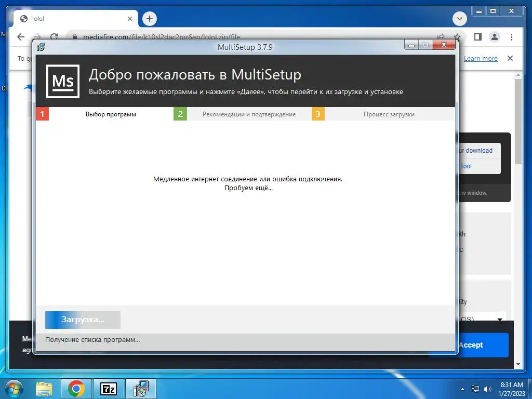The height and width of the screenshot is (399, 532).
Task: Click the Chrome back arrow
Action: (x=21, y=37)
